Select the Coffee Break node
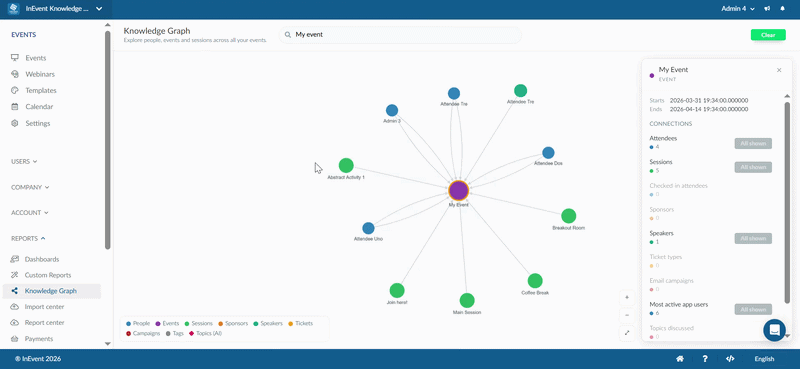 coord(535,281)
